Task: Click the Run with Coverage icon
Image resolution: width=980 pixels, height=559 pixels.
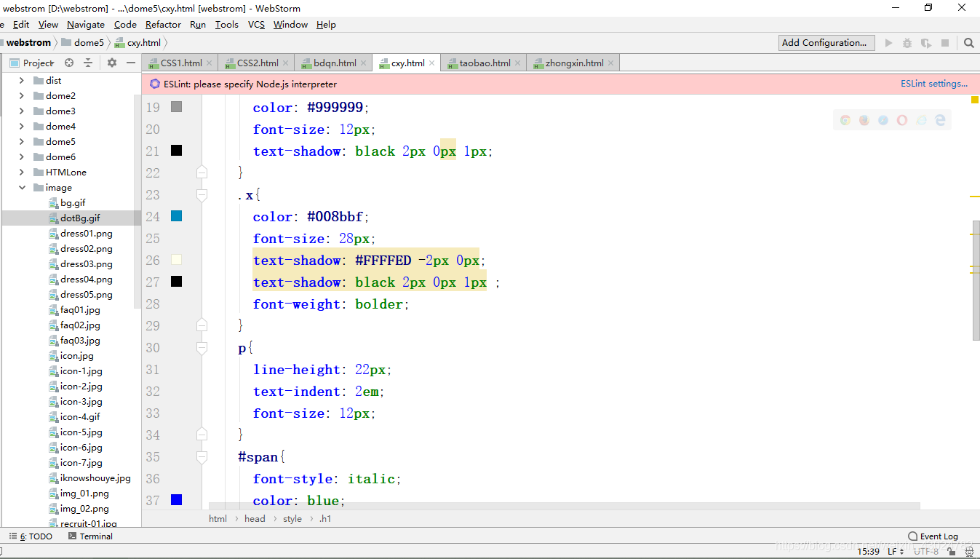Action: tap(926, 43)
